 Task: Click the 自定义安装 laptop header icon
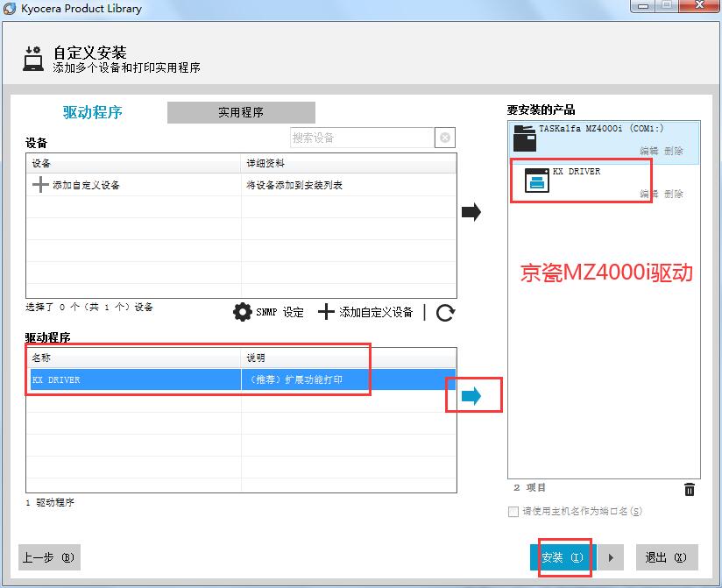pos(33,59)
